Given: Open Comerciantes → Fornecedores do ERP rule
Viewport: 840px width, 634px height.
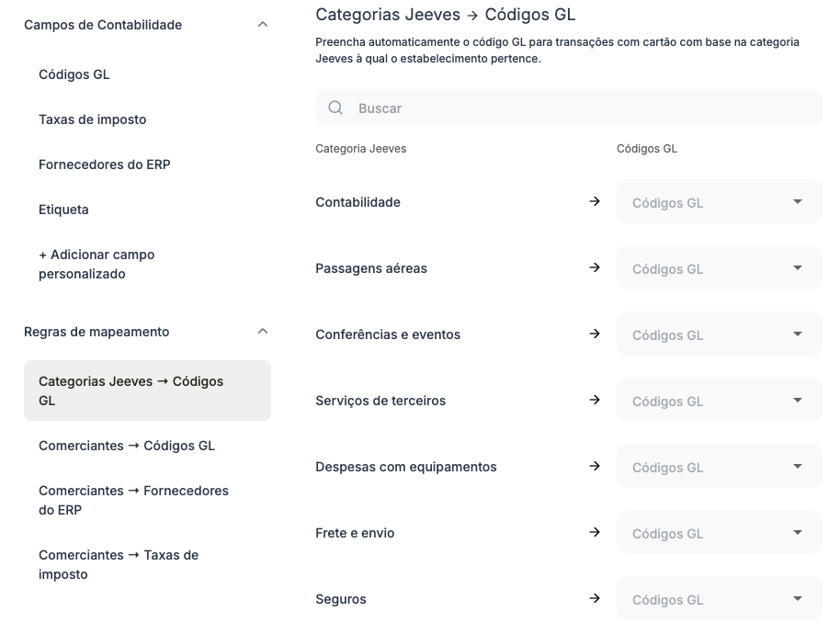Looking at the screenshot, I should pos(133,500).
